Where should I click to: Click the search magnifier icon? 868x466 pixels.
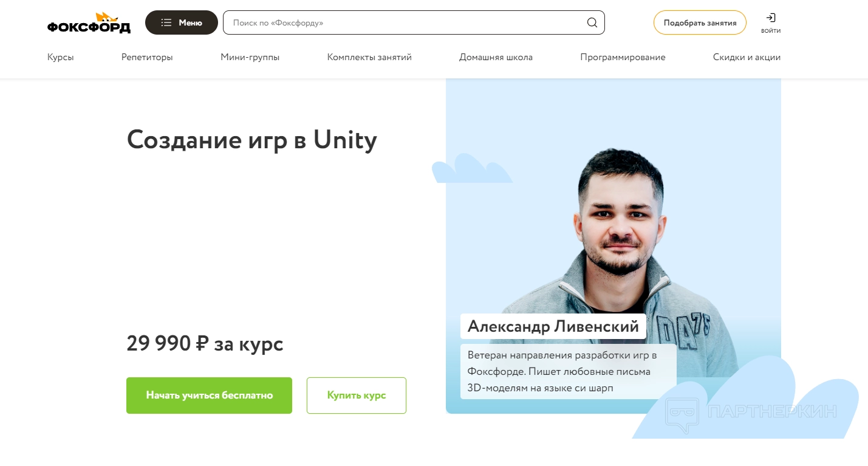pyautogui.click(x=592, y=22)
